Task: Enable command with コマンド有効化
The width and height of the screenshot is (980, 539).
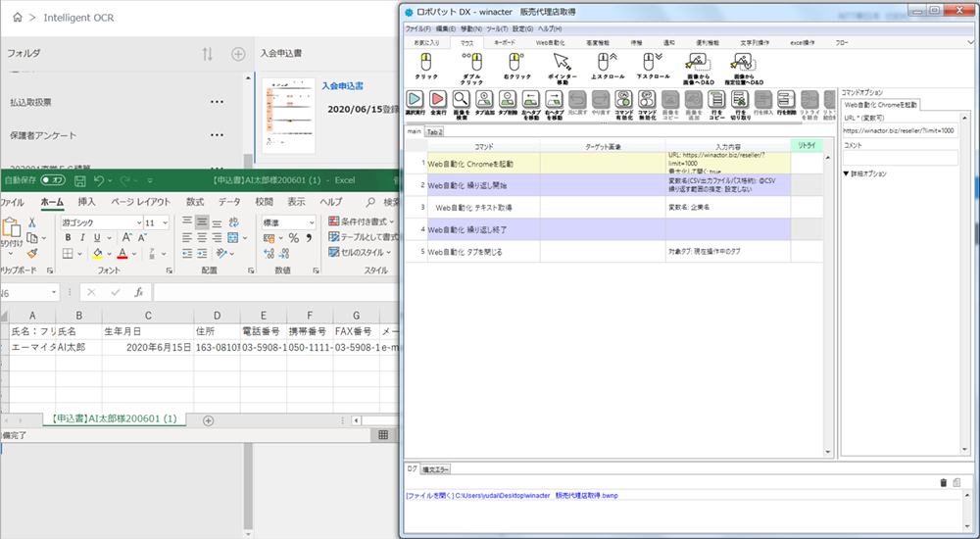Action: click(x=623, y=105)
